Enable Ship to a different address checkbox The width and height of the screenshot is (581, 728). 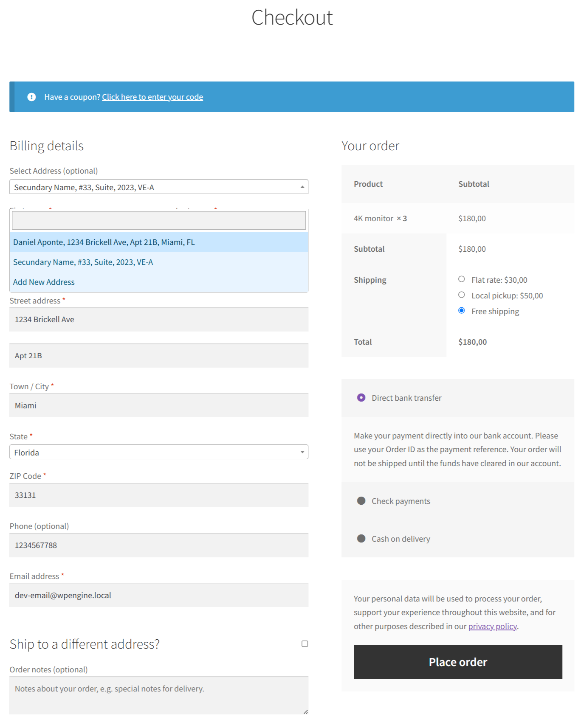[305, 644]
